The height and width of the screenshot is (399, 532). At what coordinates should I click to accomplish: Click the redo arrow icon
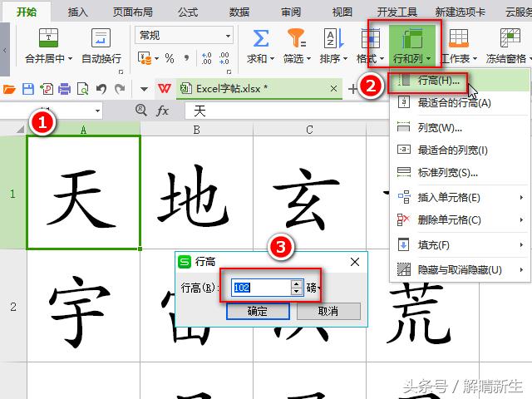tap(120, 89)
